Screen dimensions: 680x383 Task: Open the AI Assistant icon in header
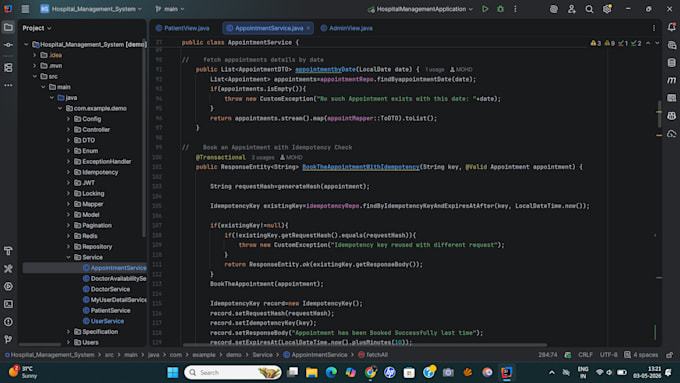coord(554,9)
